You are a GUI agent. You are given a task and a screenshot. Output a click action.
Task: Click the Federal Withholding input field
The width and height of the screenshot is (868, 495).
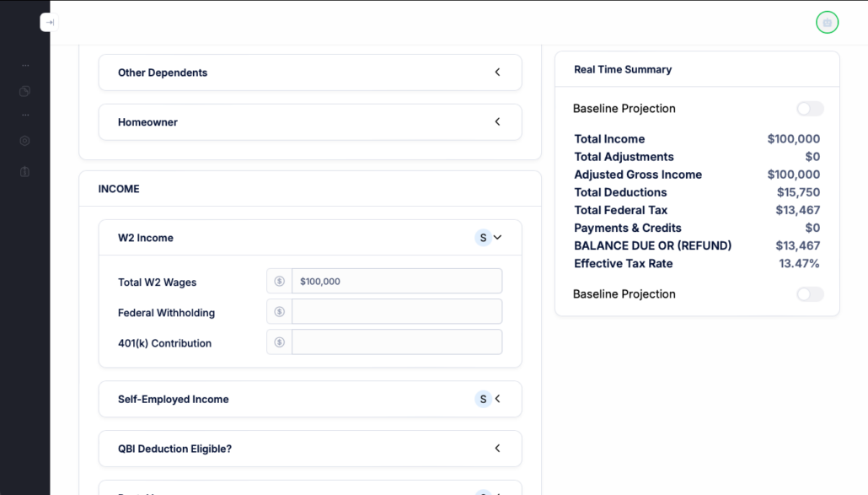tap(396, 312)
